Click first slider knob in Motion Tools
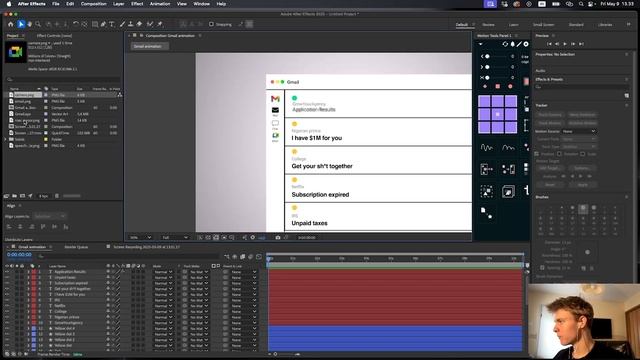Screen dimensions: 640x360 (x=487, y=56)
